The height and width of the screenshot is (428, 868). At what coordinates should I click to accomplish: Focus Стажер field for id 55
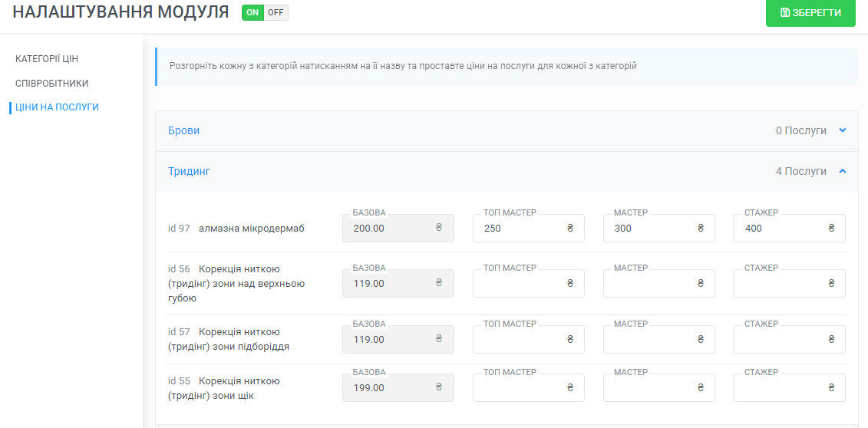[x=790, y=387]
